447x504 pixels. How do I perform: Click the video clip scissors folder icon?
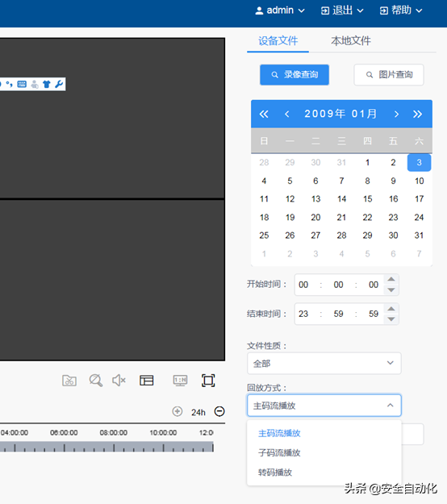(x=69, y=381)
